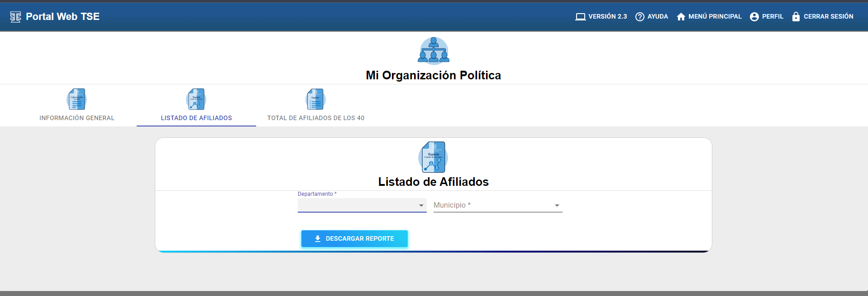
Task: Click the Listado de Afiliados card icon
Action: pos(433,157)
